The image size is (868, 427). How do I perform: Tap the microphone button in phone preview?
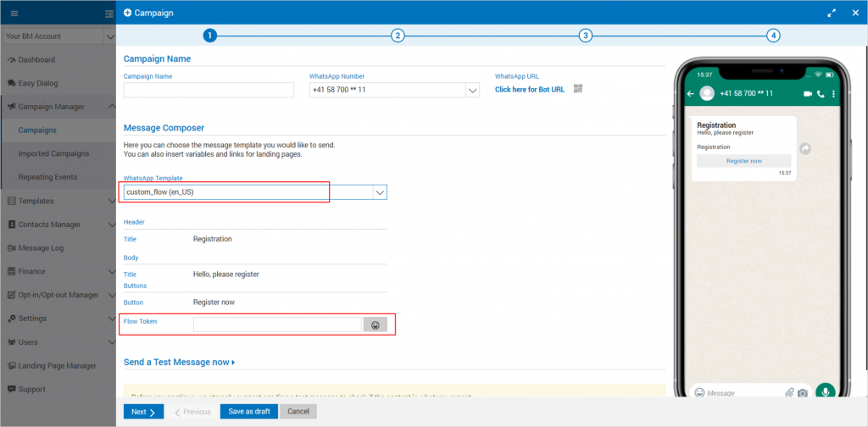(x=824, y=392)
